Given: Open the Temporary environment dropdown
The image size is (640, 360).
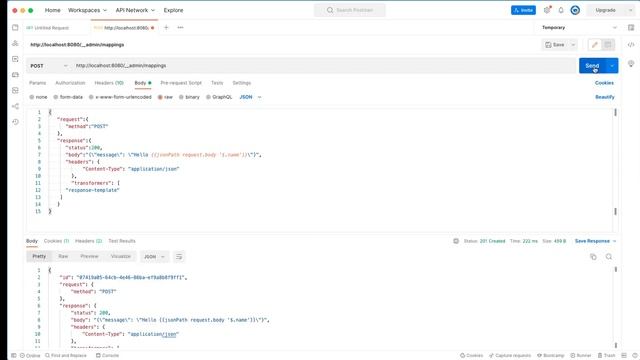Looking at the screenshot, I should 579,27.
